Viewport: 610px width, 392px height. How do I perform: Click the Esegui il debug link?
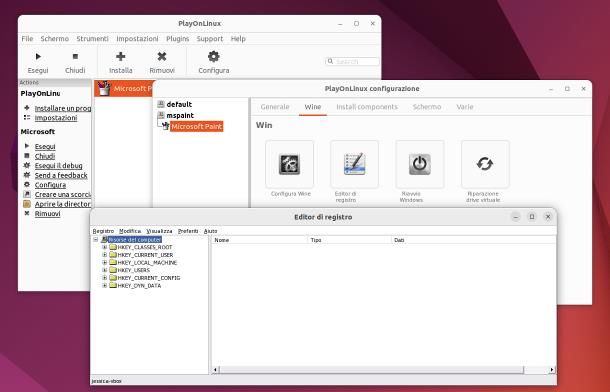pos(58,166)
